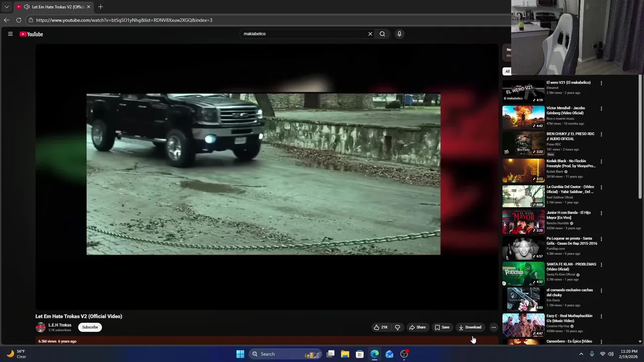Play the Victor Mendivil explosion thumbnail
The height and width of the screenshot is (362, 644).
coord(523,117)
